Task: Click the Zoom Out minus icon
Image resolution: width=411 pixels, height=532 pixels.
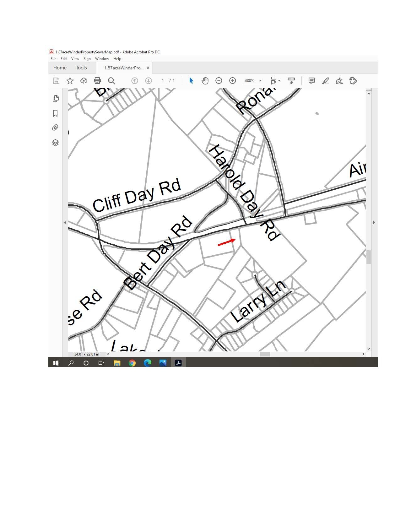Action: [x=219, y=81]
